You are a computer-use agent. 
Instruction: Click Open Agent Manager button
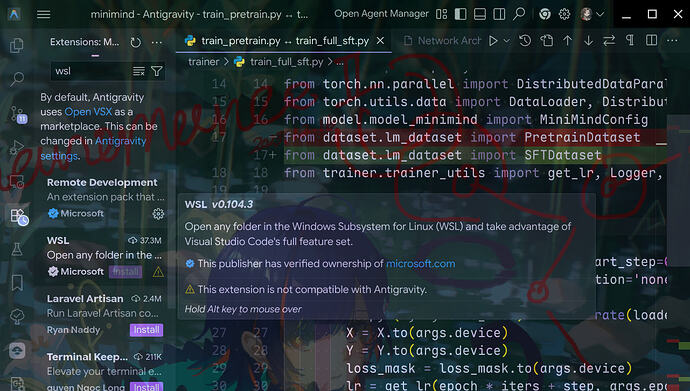click(381, 14)
